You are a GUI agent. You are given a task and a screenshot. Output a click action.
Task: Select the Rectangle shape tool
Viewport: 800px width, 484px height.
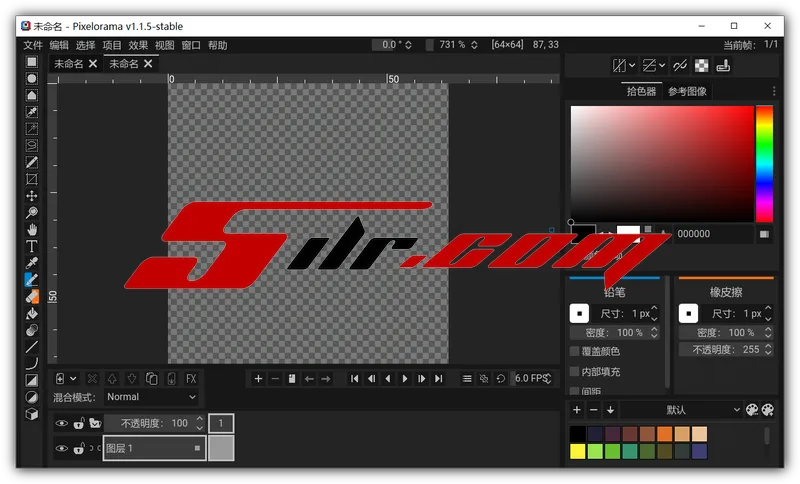(32, 380)
